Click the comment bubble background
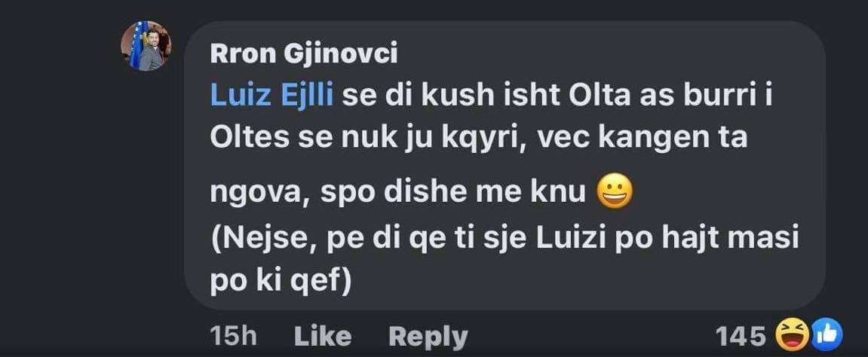Screen dimensions: 868x357 point(504,166)
